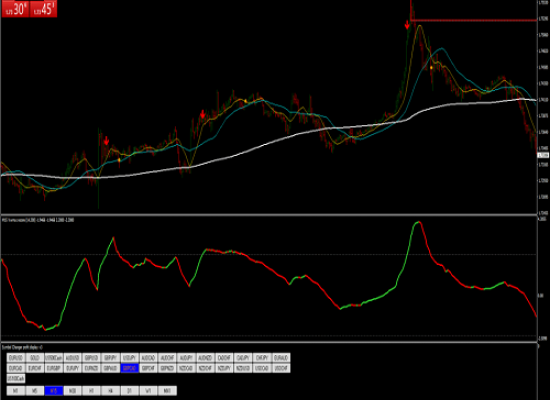Click the red sell arrow at chart peak
This screenshot has width=550, height=400.
point(407,25)
